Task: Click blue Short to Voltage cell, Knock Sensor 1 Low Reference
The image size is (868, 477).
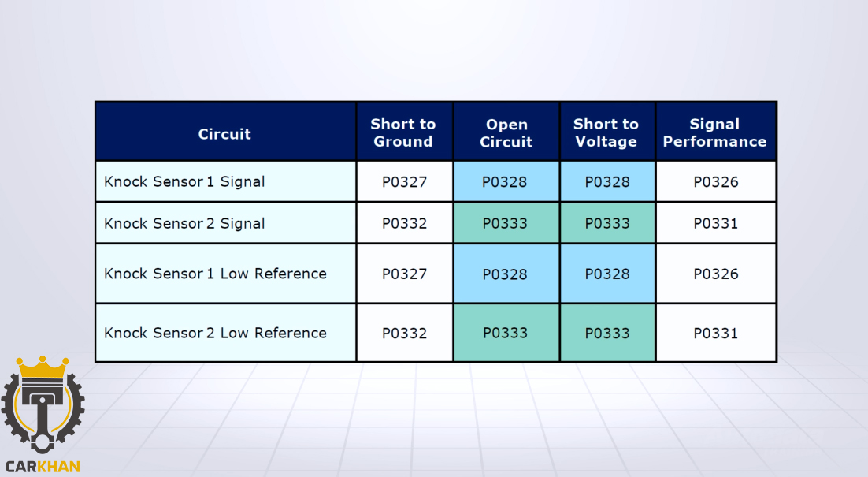Action: point(607,274)
